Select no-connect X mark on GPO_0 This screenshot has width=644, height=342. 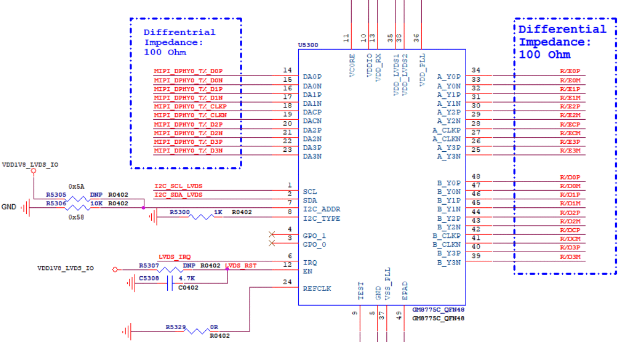pos(271,243)
